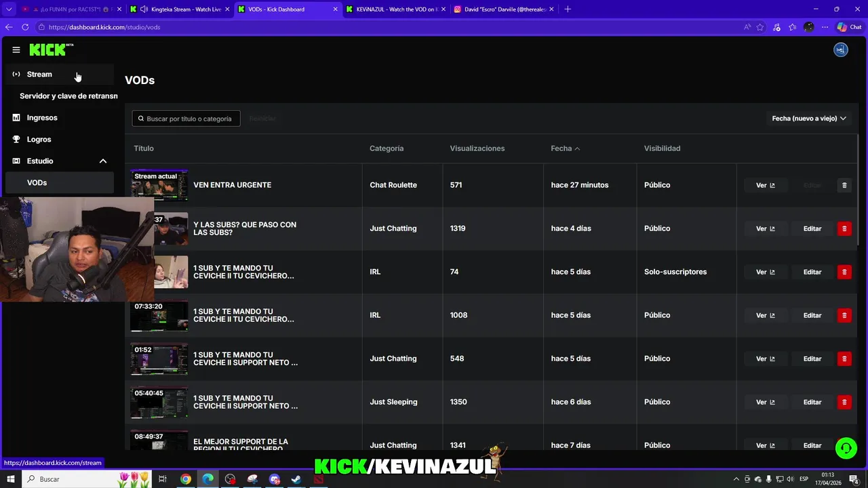Open browser settings and more menu
Screen dimensions: 868x488
coord(825,27)
